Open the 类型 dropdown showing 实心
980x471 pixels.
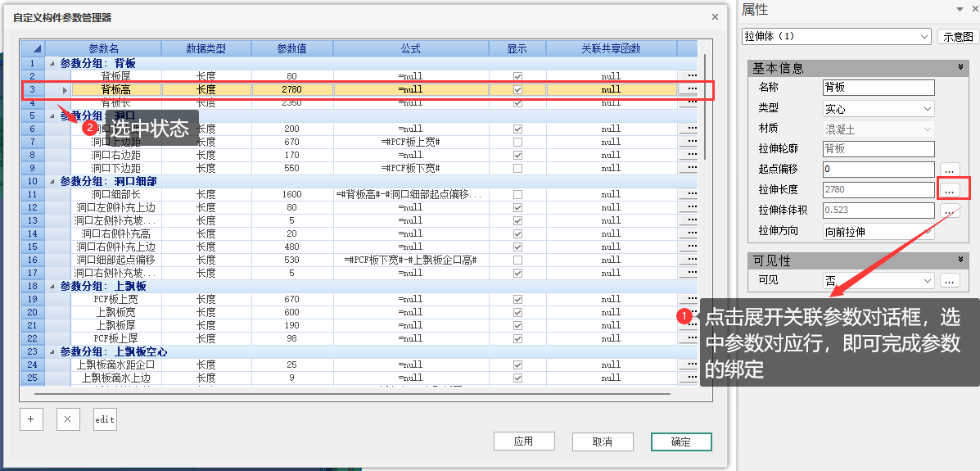click(x=878, y=108)
